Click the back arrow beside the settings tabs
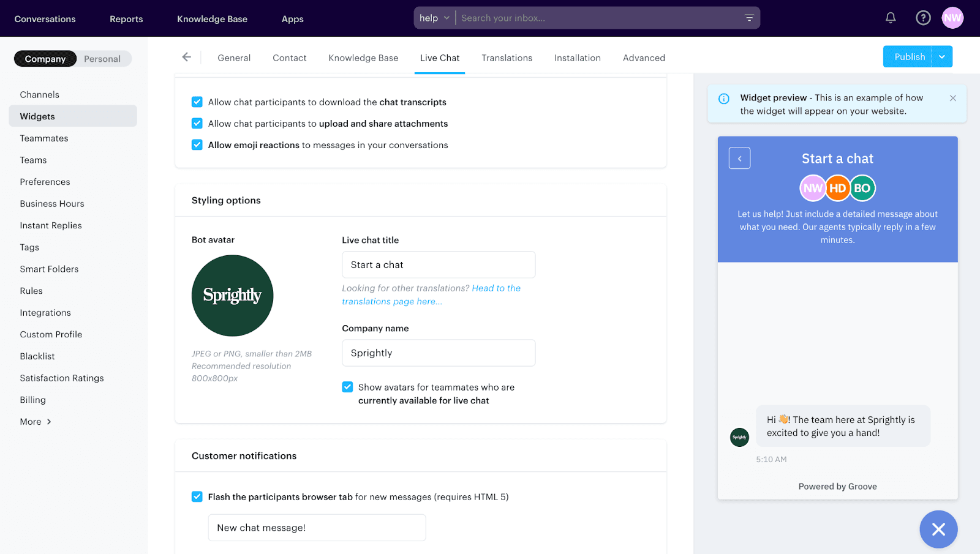This screenshot has width=980, height=554. [187, 56]
